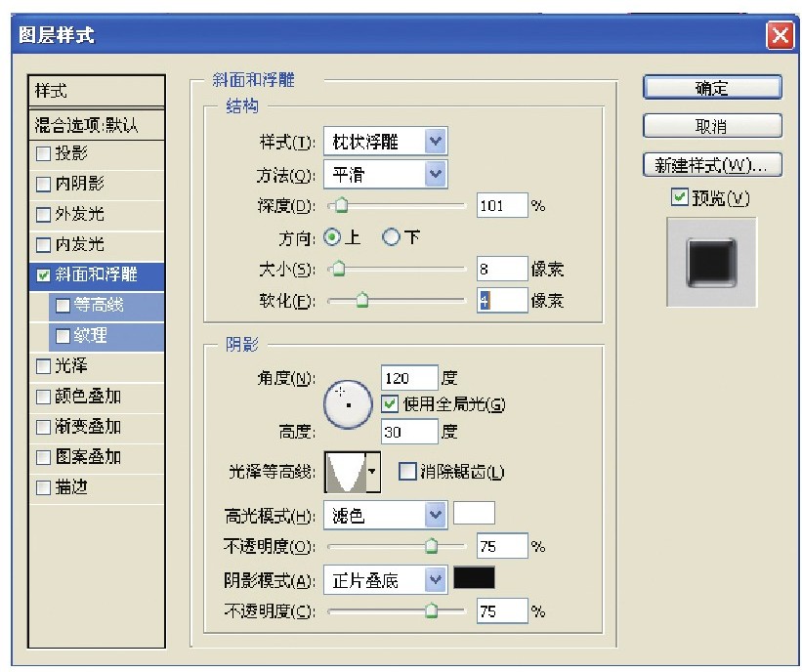Enable the 内阴影 inner shadow checkbox

click(44, 184)
